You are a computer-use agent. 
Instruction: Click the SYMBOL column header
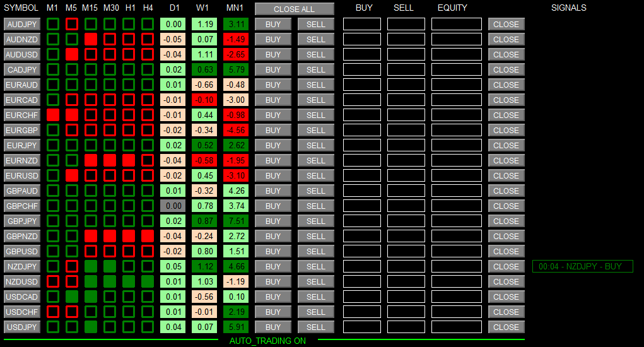tap(21, 8)
